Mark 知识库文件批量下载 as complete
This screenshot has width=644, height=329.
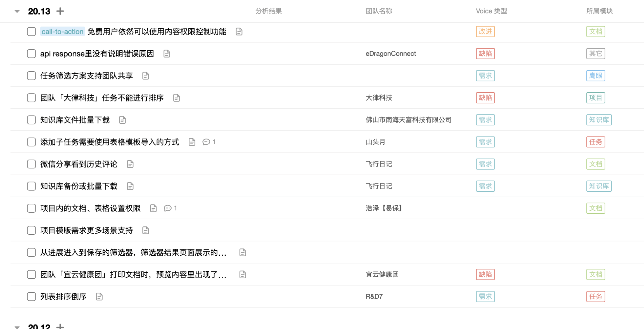pyautogui.click(x=32, y=120)
